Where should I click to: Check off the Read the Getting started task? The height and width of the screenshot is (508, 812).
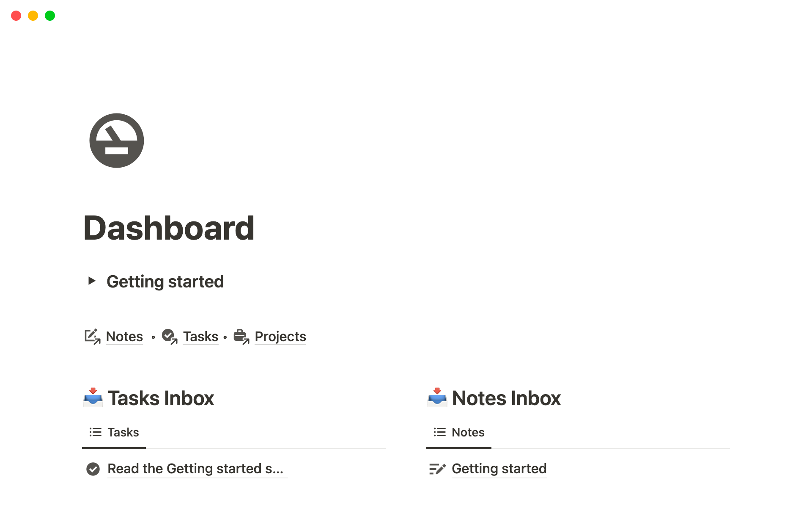click(93, 469)
